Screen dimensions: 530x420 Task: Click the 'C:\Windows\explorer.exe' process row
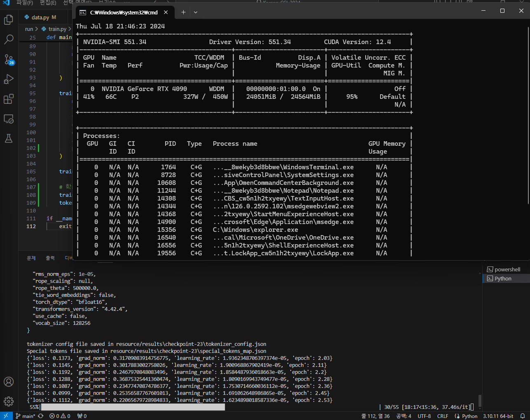(245, 230)
